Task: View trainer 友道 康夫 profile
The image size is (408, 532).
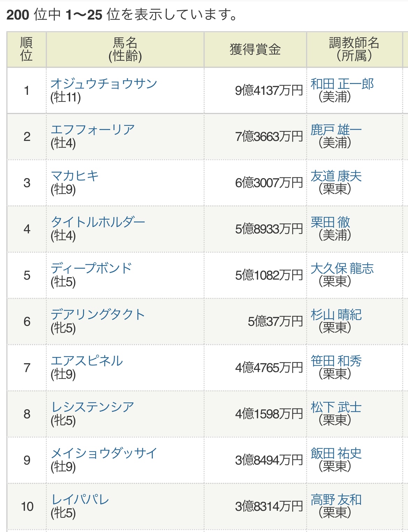Action: (336, 176)
